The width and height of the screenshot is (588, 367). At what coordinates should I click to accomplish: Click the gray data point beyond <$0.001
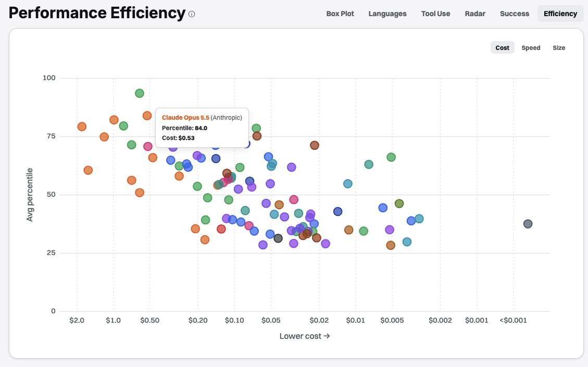click(528, 224)
